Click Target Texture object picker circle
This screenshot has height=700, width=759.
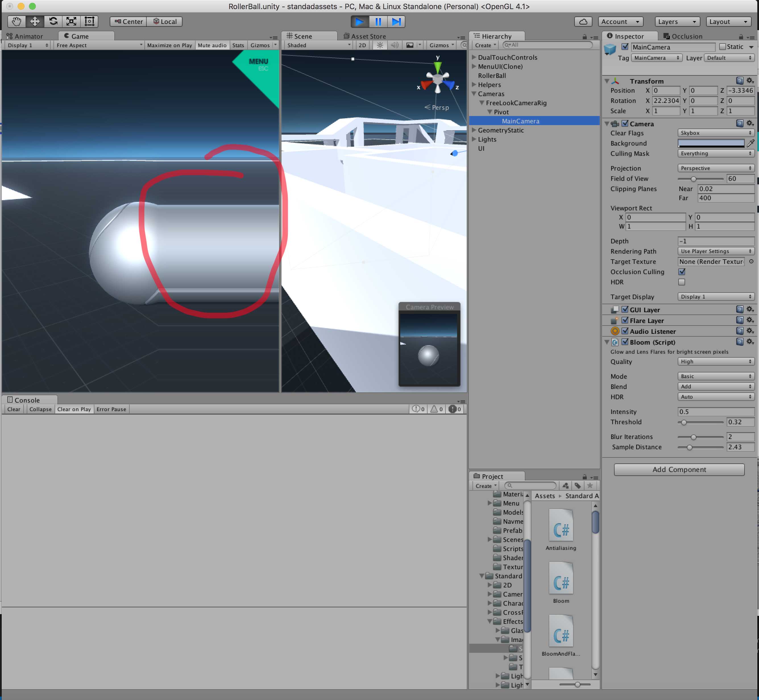[x=751, y=261]
